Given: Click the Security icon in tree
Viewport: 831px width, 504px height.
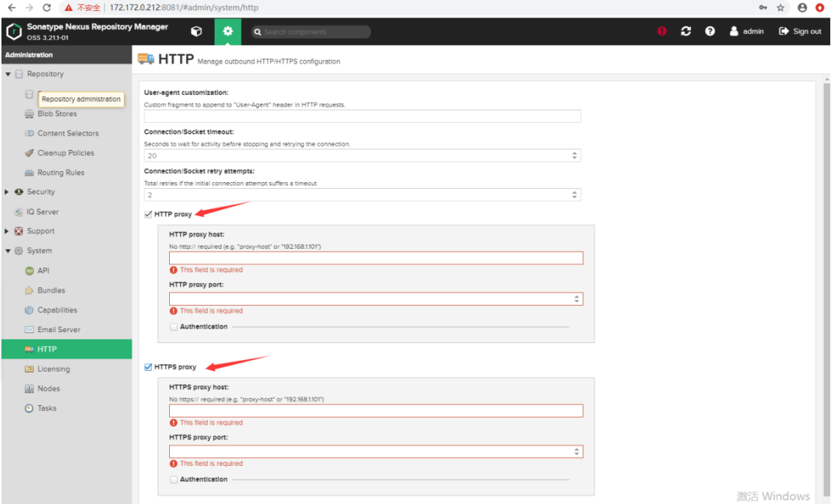Looking at the screenshot, I should click(x=18, y=192).
